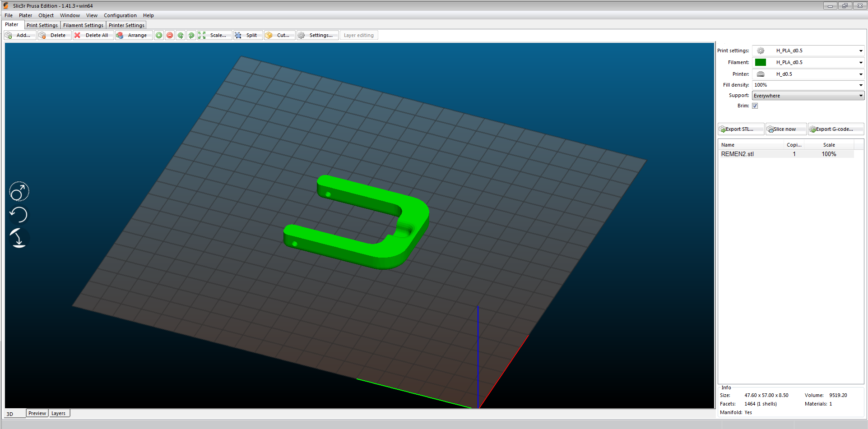The height and width of the screenshot is (429, 868).
Task: Click the curved-arrow rotate gizmo icon
Action: click(19, 215)
